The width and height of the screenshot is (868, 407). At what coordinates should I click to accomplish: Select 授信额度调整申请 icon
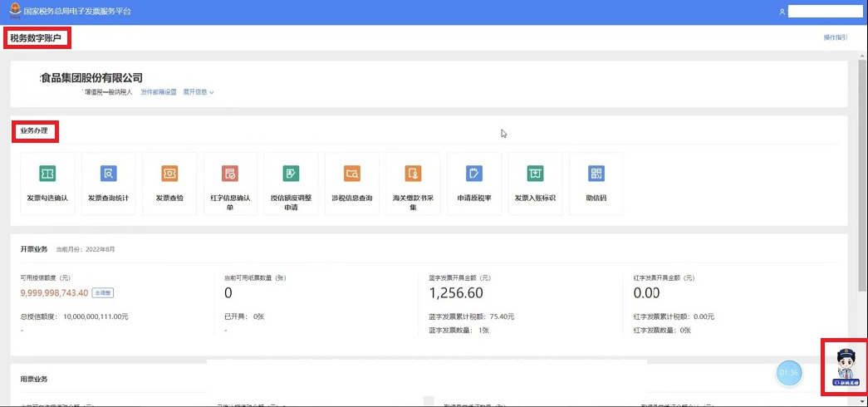pyautogui.click(x=291, y=174)
